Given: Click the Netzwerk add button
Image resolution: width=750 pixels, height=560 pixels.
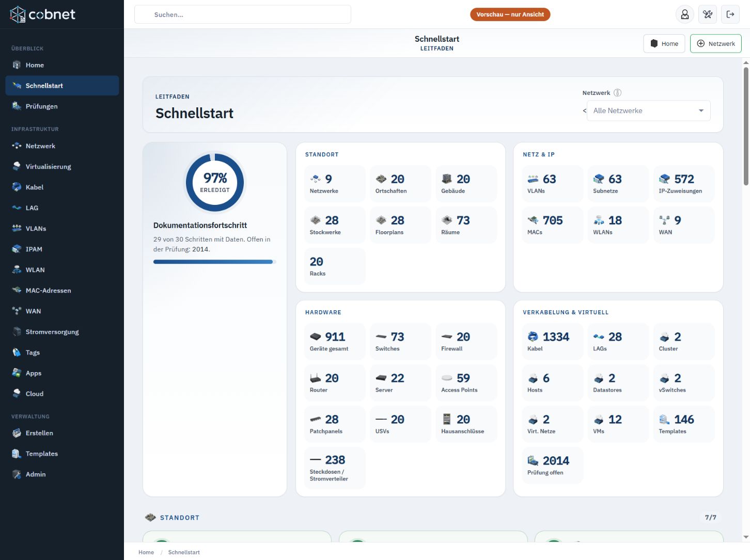Looking at the screenshot, I should pos(716,43).
